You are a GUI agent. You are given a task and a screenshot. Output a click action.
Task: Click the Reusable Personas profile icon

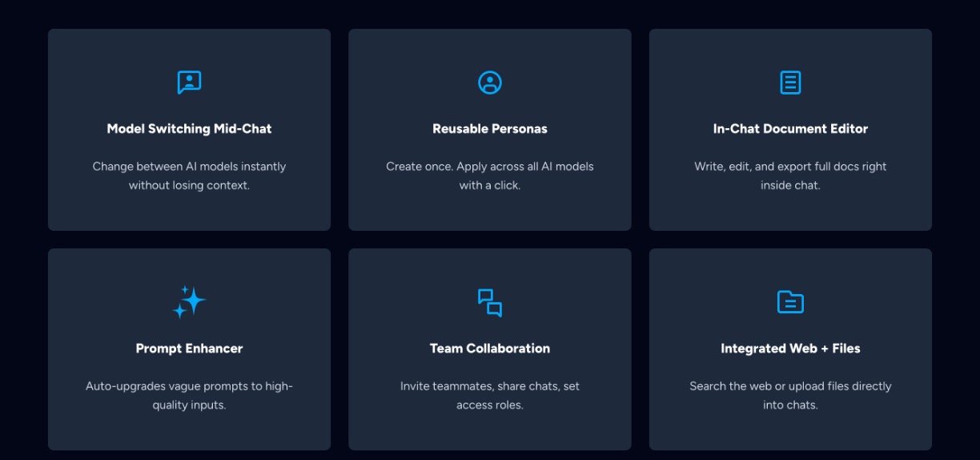tap(489, 83)
